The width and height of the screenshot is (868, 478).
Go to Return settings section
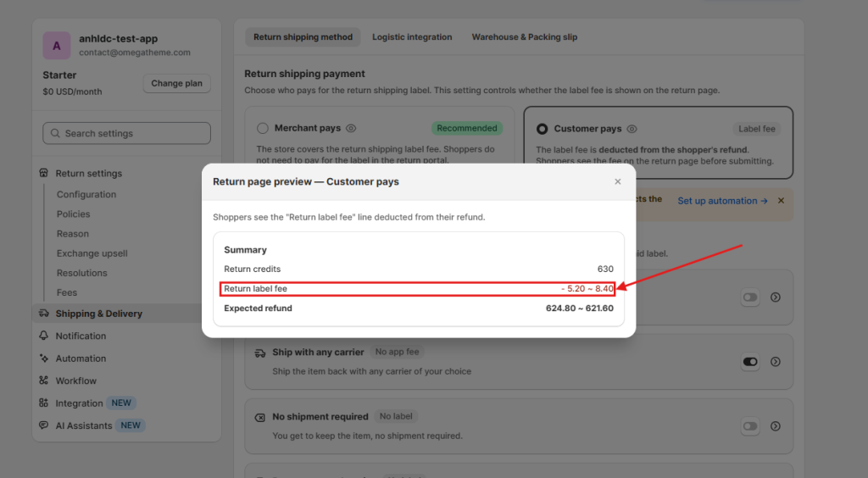88,173
